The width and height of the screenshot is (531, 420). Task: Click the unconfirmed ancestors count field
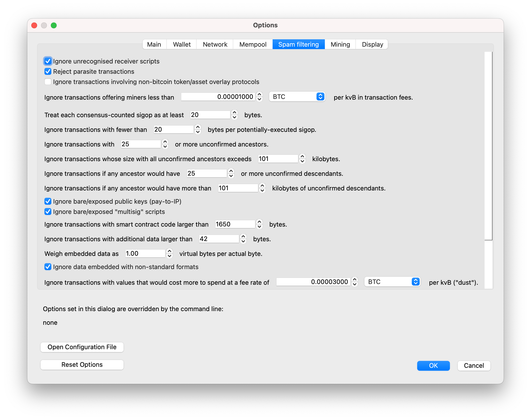point(141,144)
